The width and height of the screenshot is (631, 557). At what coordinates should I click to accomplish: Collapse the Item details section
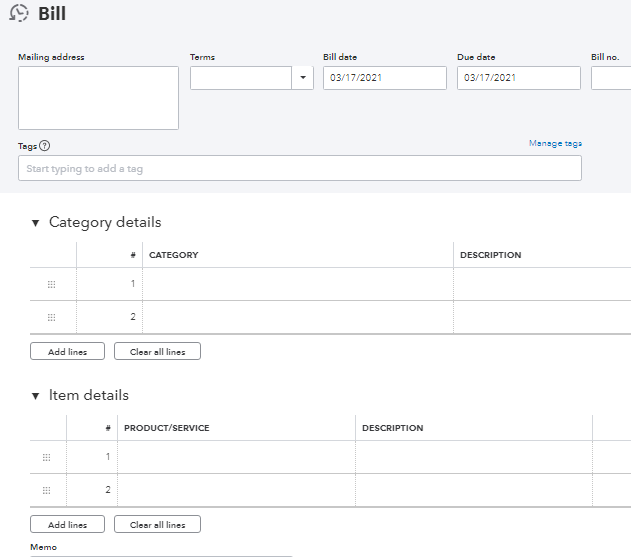pos(36,396)
